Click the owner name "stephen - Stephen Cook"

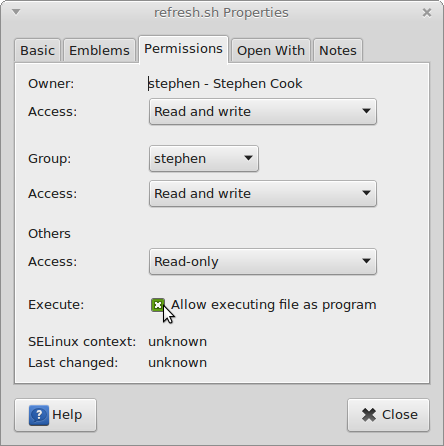pos(225,84)
